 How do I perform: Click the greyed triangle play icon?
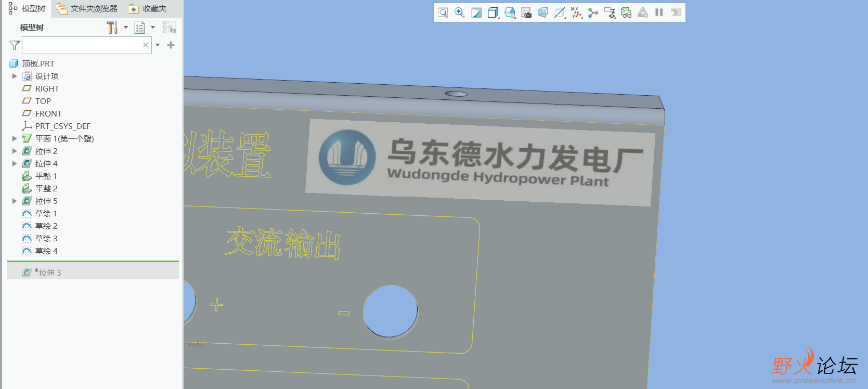[x=643, y=12]
